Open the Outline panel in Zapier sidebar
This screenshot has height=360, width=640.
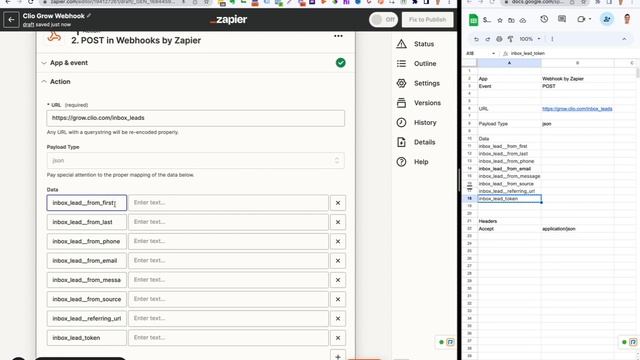click(x=416, y=64)
